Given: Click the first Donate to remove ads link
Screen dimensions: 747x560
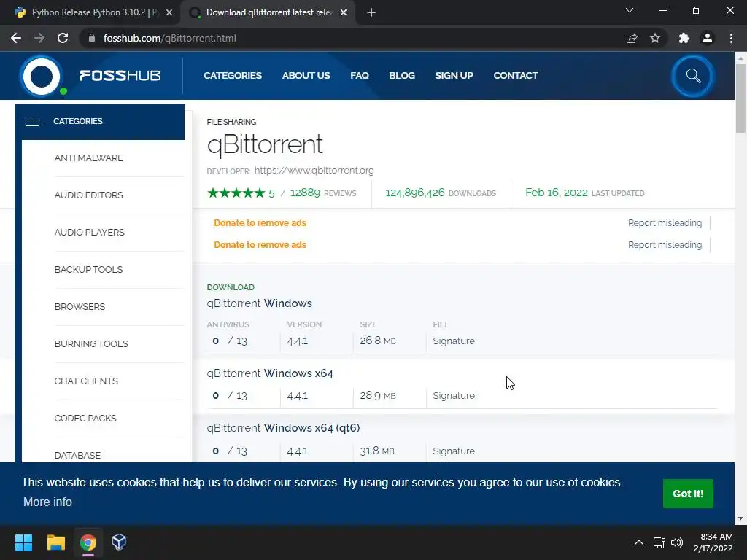Looking at the screenshot, I should point(260,223).
